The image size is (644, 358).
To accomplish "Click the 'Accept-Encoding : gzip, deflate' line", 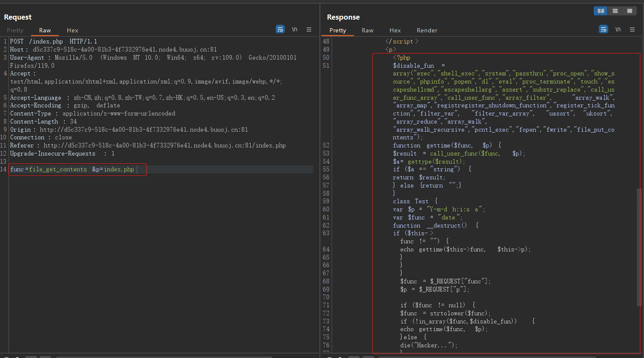I will [x=65, y=105].
